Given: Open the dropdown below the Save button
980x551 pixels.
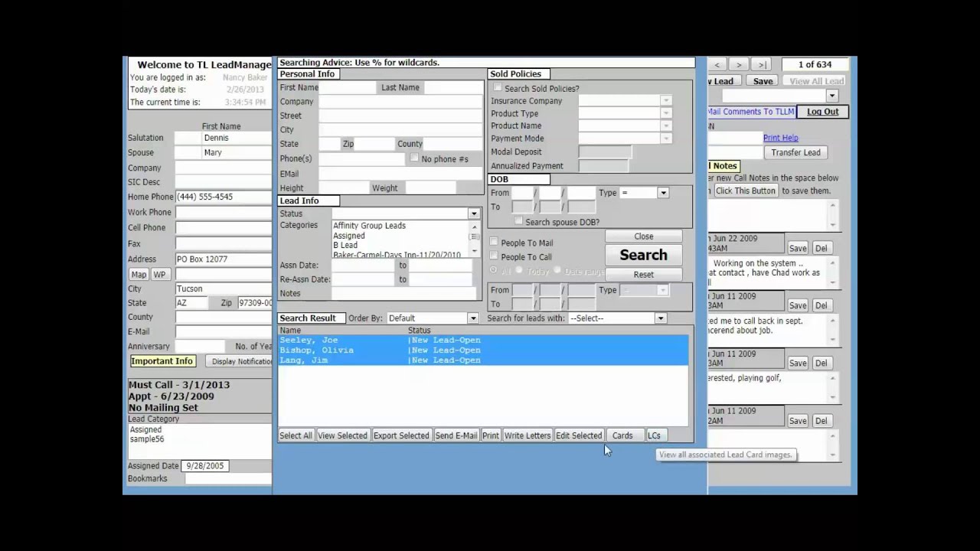Looking at the screenshot, I should [832, 96].
